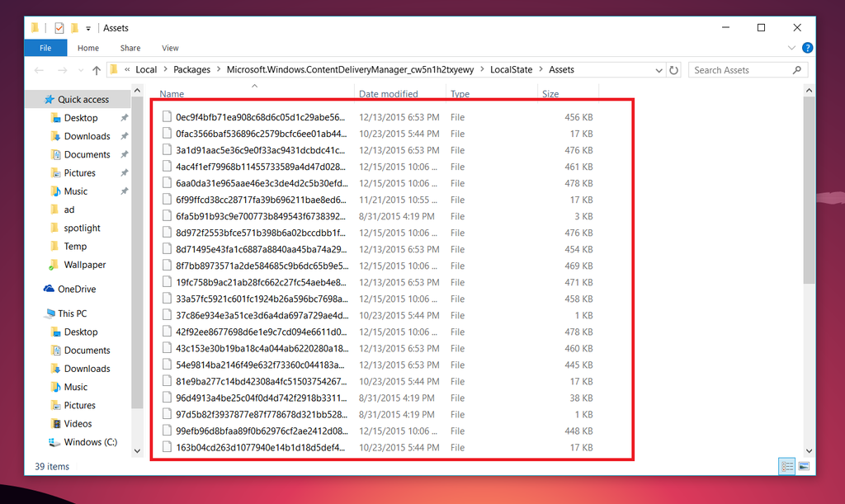The width and height of the screenshot is (845, 504).
Task: Navigate back using the back arrow
Action: point(37,69)
